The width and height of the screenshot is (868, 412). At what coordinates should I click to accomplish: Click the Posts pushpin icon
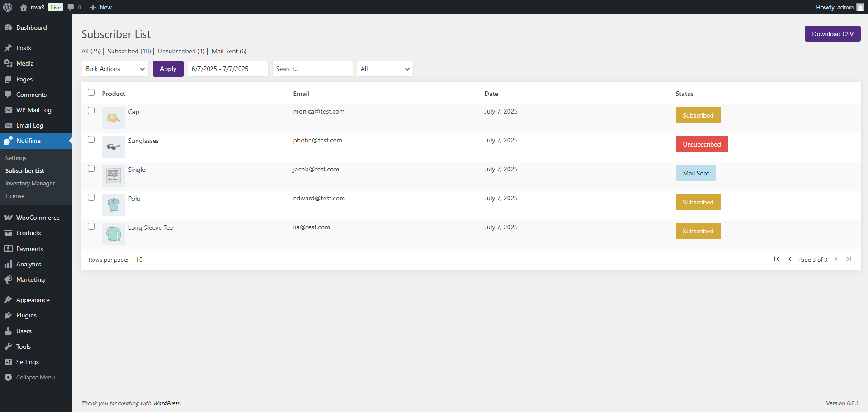pyautogui.click(x=8, y=48)
